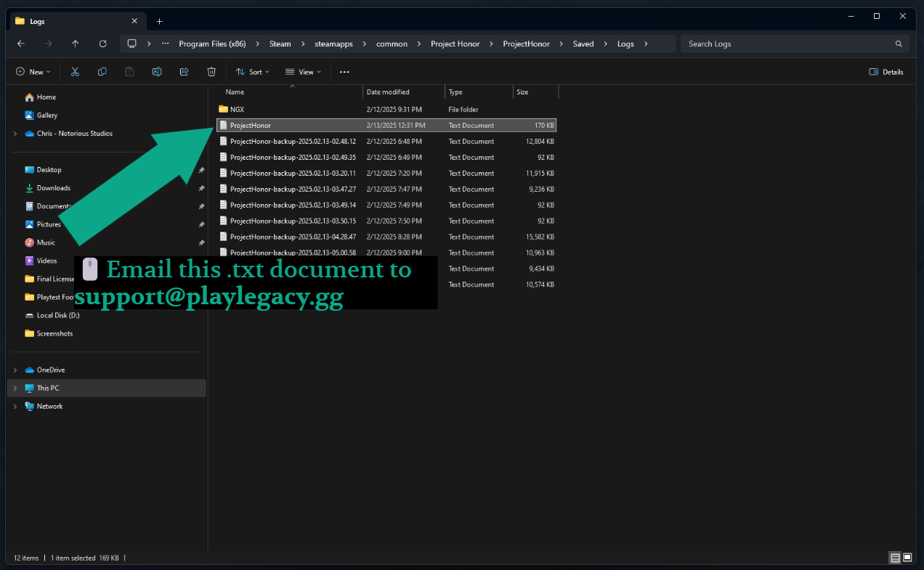Viewport: 924px width, 570px height.
Task: Click the Delete trash icon
Action: coord(211,72)
